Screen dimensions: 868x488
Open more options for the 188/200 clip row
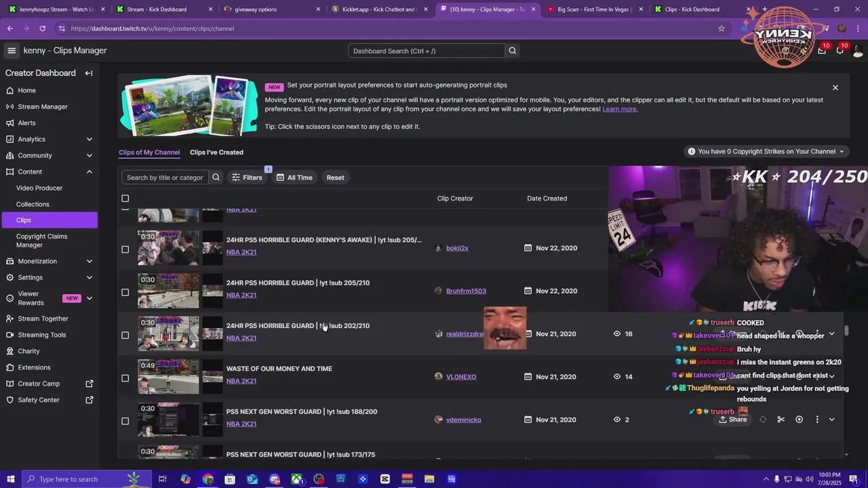(817, 420)
